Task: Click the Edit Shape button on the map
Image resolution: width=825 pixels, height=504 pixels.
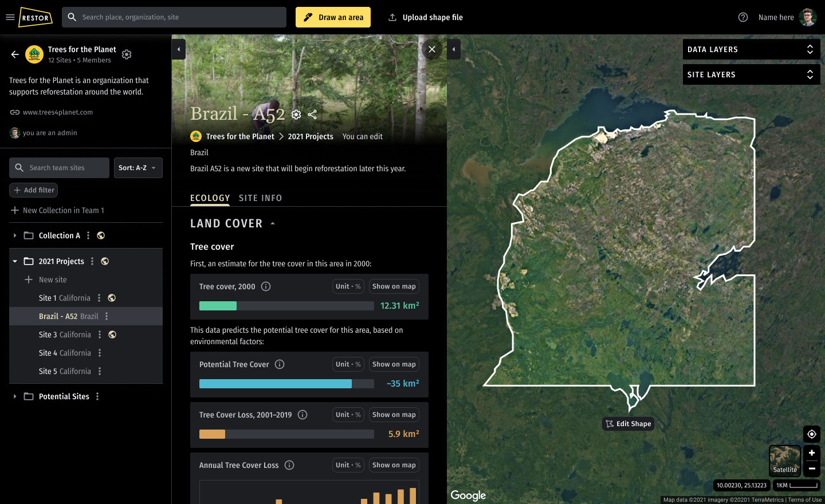Action: (x=628, y=424)
